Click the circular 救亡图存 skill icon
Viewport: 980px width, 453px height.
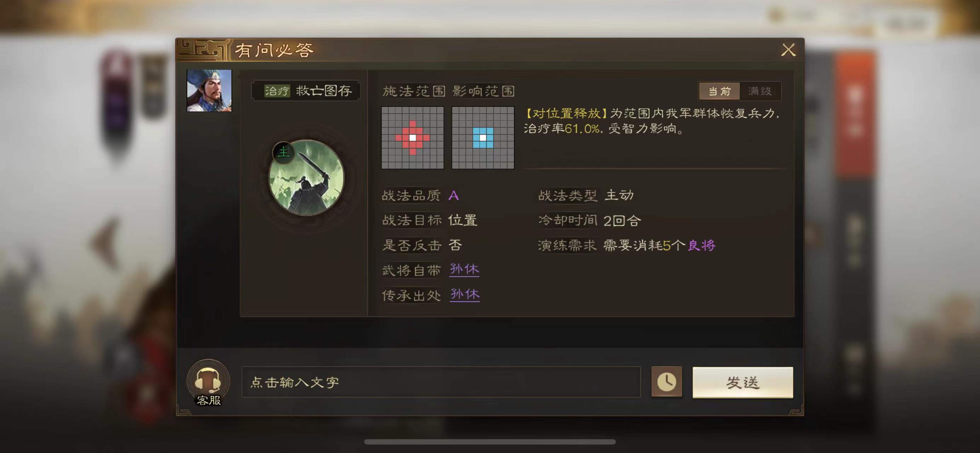tap(306, 178)
